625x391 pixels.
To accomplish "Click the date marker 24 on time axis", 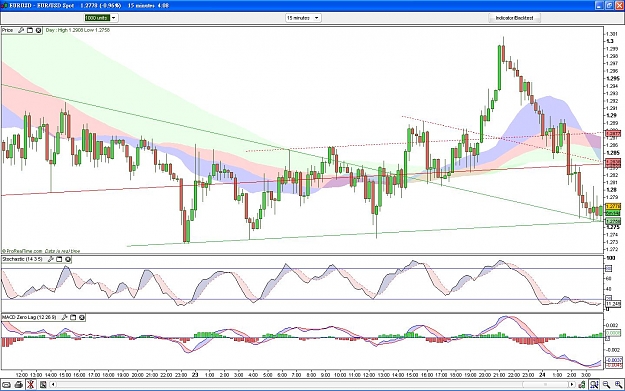I will [x=542, y=375].
